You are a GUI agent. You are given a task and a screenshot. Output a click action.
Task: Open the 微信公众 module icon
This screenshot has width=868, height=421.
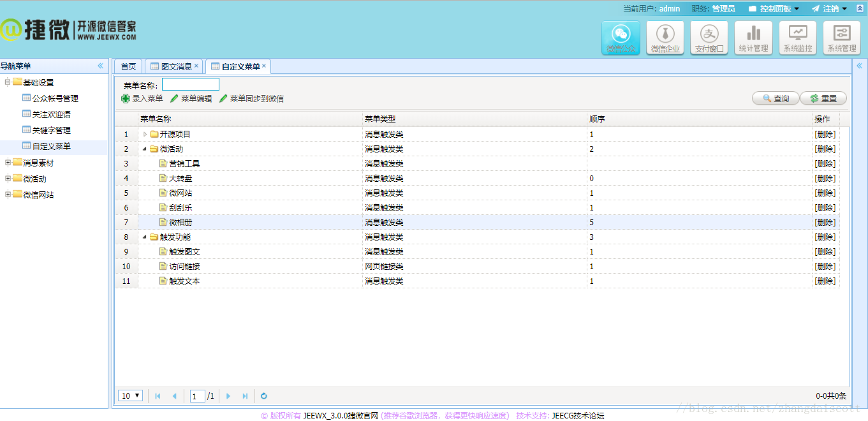(x=621, y=38)
